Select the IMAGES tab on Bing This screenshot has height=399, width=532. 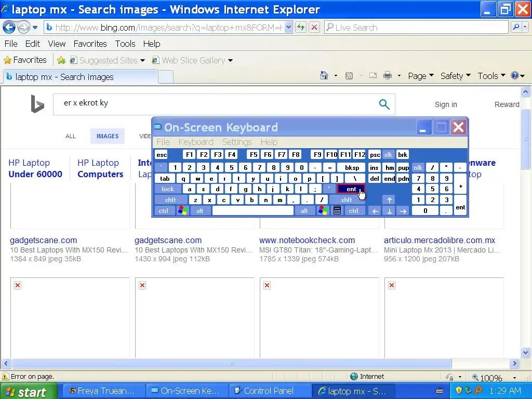(x=108, y=136)
